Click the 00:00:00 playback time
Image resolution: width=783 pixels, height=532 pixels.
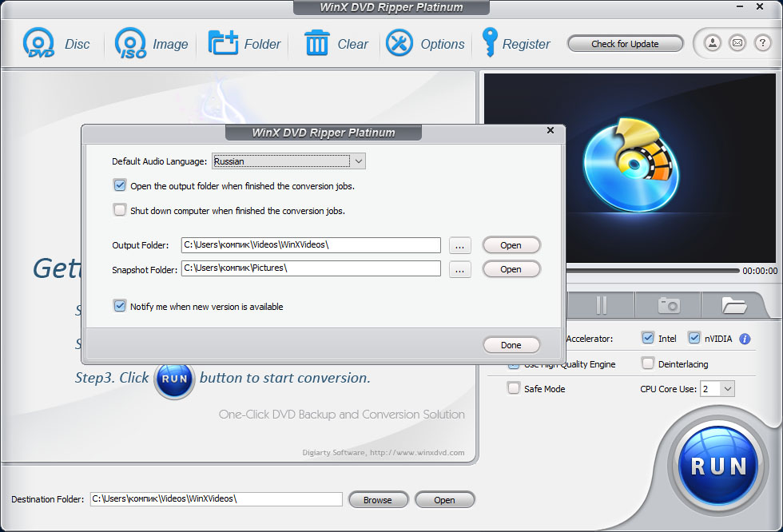pos(760,271)
